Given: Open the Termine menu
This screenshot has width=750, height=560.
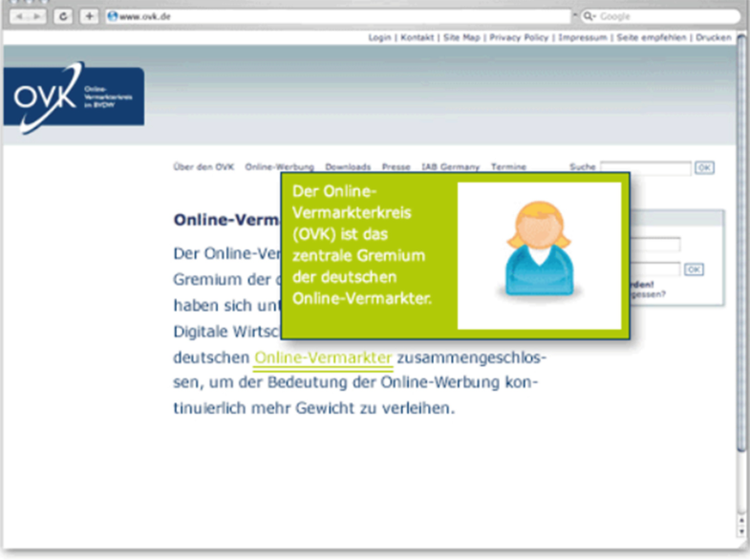Looking at the screenshot, I should [508, 167].
